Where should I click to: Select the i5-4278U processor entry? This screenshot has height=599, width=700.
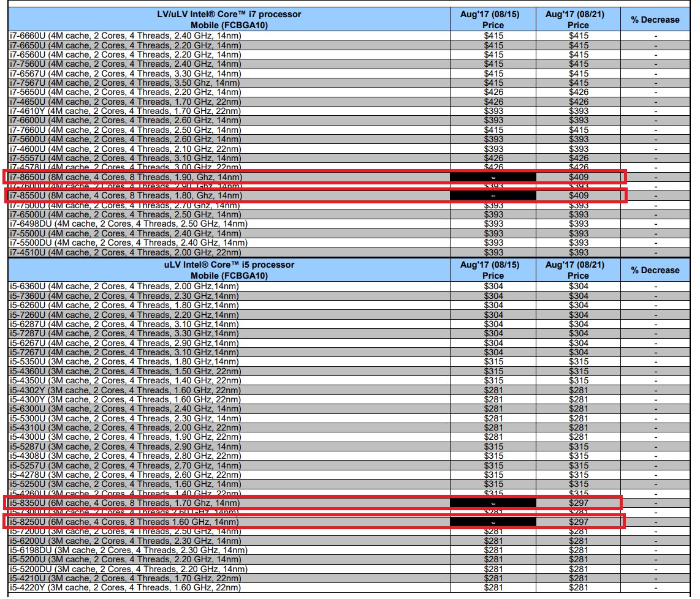coord(126,475)
